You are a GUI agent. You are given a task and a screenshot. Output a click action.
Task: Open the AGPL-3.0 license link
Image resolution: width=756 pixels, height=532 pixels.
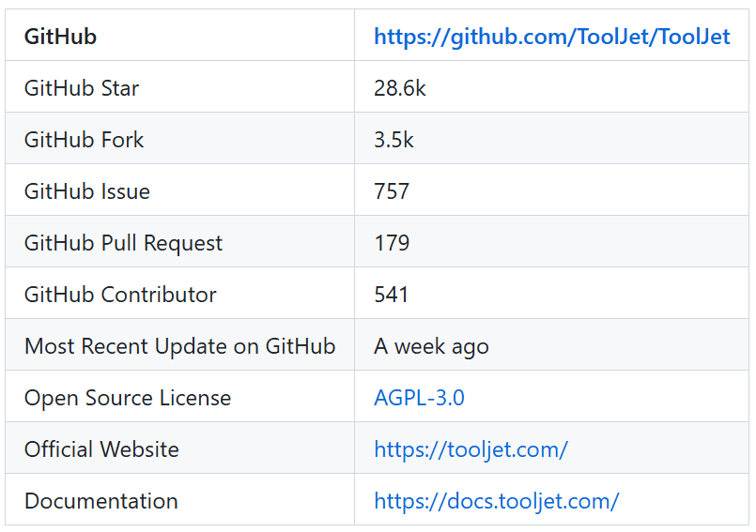click(x=419, y=398)
